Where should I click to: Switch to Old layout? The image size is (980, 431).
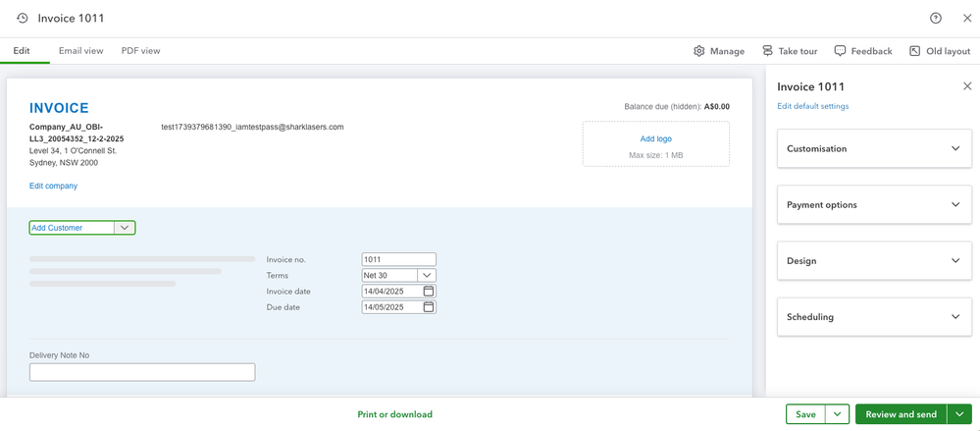pos(940,51)
